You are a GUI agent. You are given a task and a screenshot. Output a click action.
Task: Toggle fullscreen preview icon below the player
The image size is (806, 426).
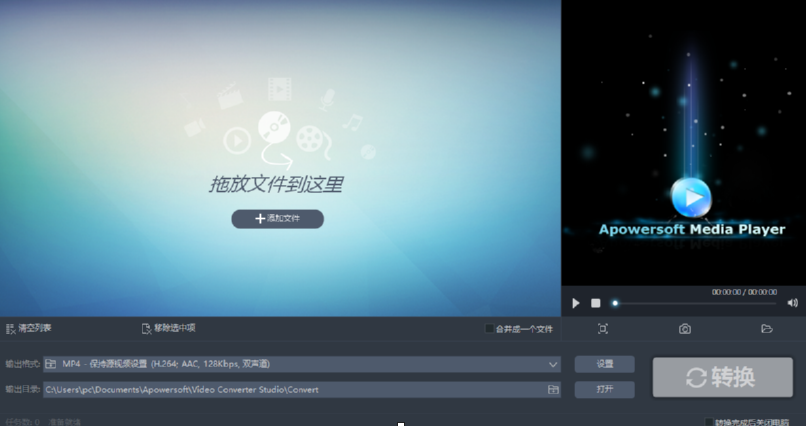[603, 329]
